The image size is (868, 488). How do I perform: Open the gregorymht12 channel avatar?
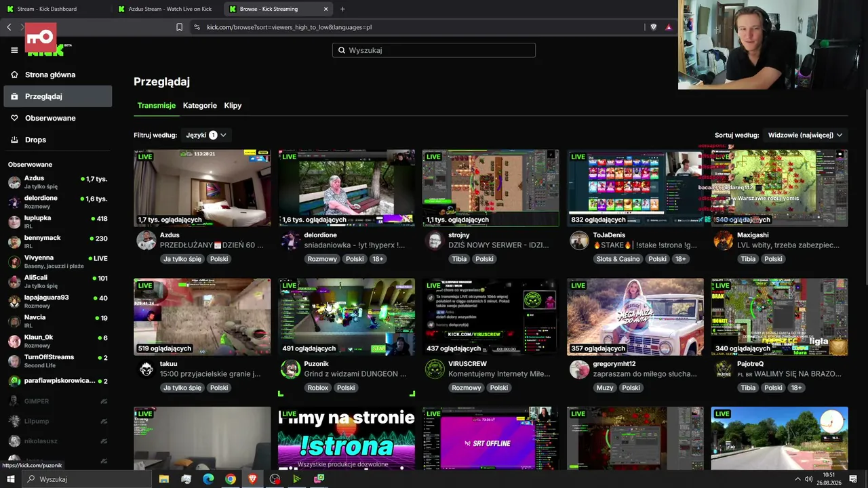pos(579,369)
